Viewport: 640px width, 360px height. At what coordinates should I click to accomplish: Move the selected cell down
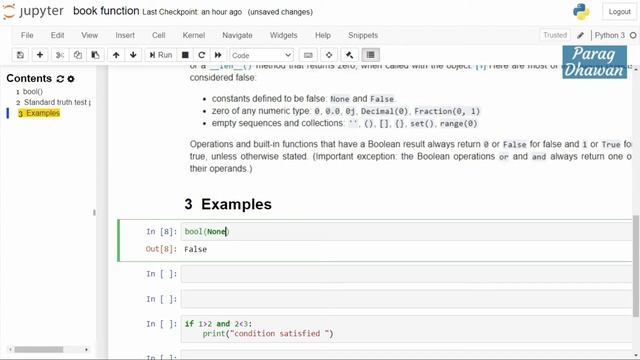click(133, 55)
